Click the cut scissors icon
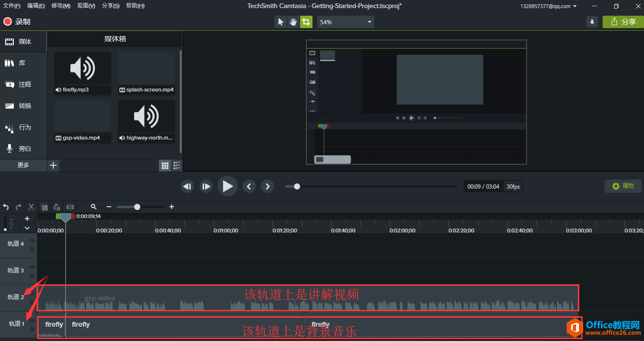644x341 pixels. (31, 207)
